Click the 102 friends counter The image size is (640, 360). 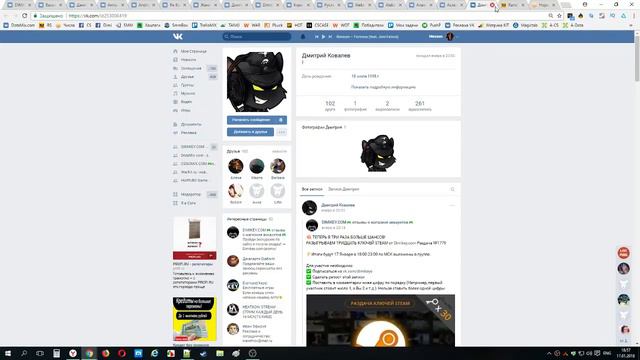330,106
